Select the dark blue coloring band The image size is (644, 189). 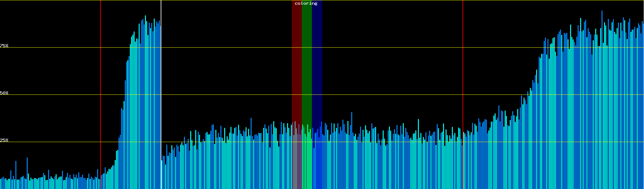(317, 63)
